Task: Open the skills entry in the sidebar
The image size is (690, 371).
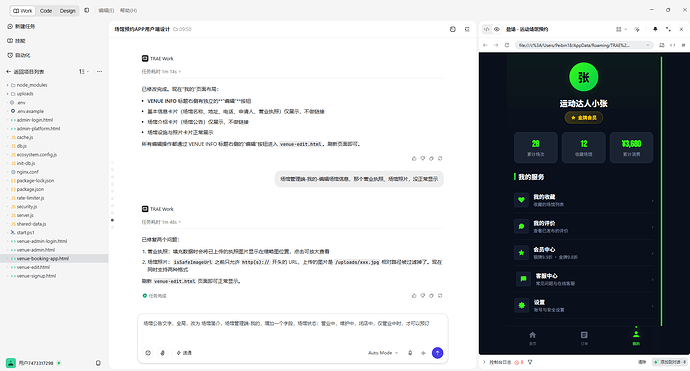Action: tap(16, 41)
